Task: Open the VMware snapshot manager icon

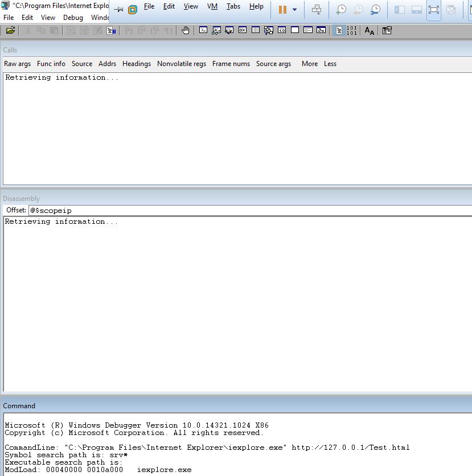Action: click(375, 10)
